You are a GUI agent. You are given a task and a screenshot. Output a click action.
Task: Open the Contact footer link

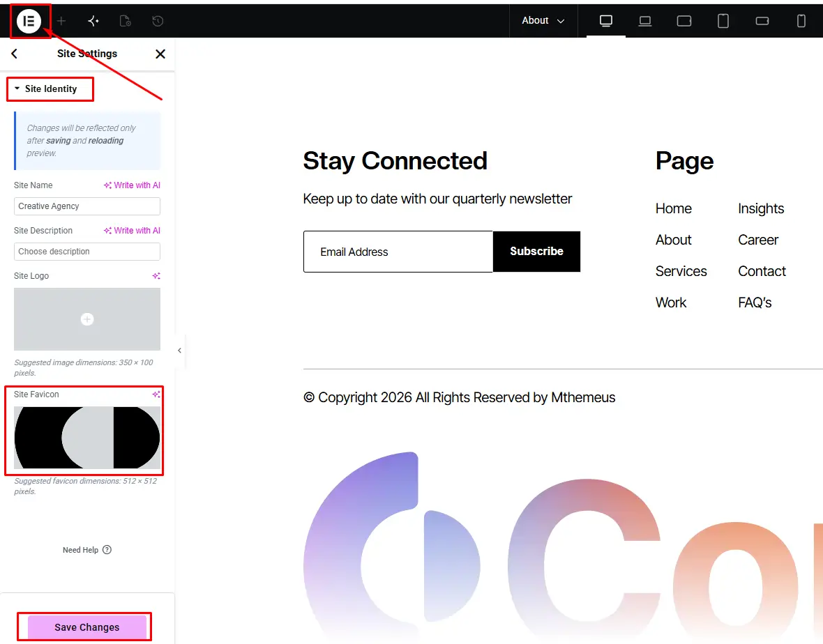762,271
